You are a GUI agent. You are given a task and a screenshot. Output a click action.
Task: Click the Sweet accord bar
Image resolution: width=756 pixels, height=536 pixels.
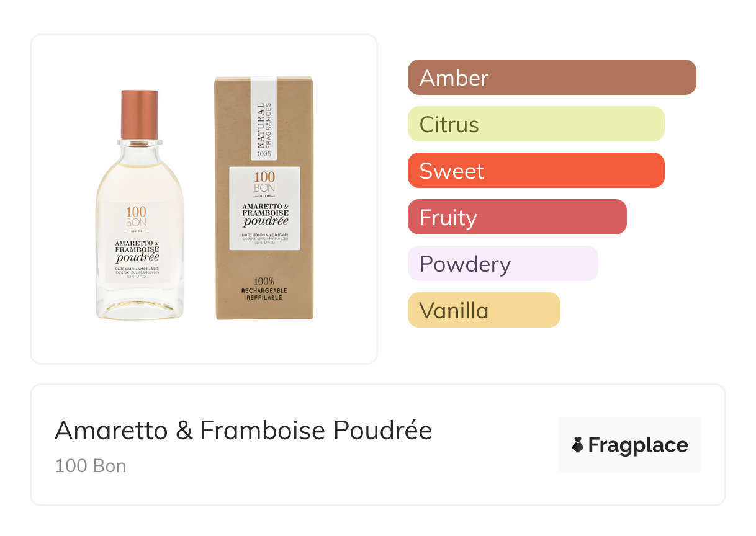pos(536,171)
